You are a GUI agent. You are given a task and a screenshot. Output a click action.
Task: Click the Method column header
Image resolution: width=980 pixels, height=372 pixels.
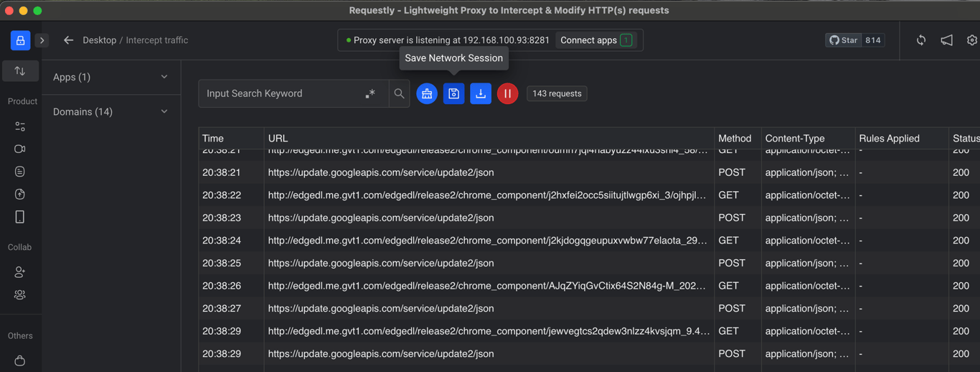point(738,139)
